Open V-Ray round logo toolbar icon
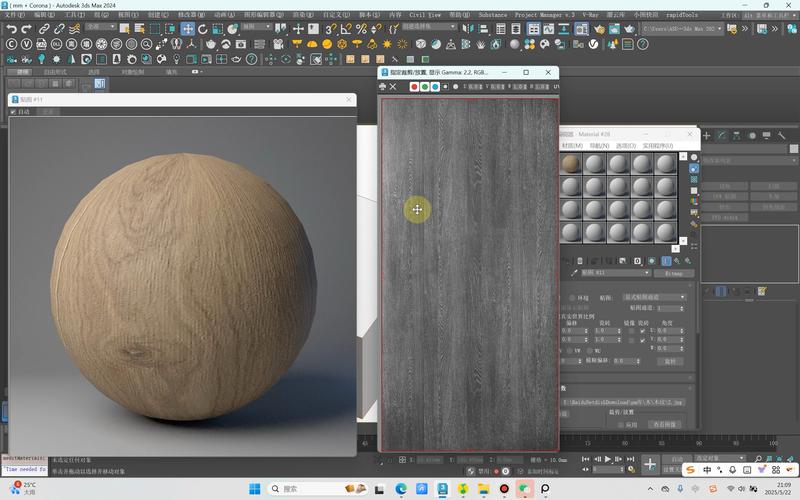800x500 pixels. coord(593,44)
